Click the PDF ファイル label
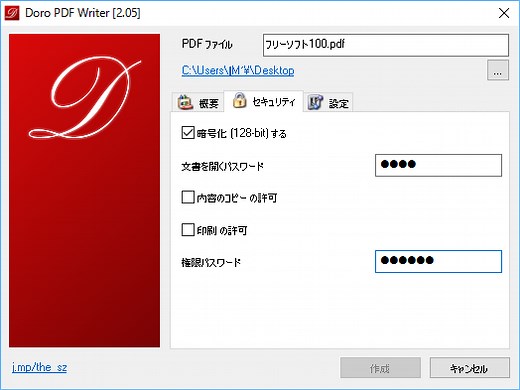 [x=207, y=44]
